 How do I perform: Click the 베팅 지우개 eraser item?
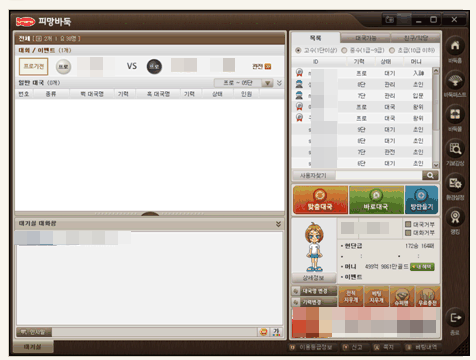point(377,296)
